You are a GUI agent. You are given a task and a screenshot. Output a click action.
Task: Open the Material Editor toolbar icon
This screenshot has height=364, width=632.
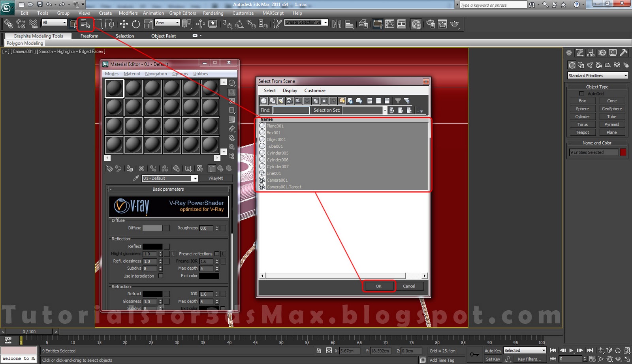coord(416,24)
